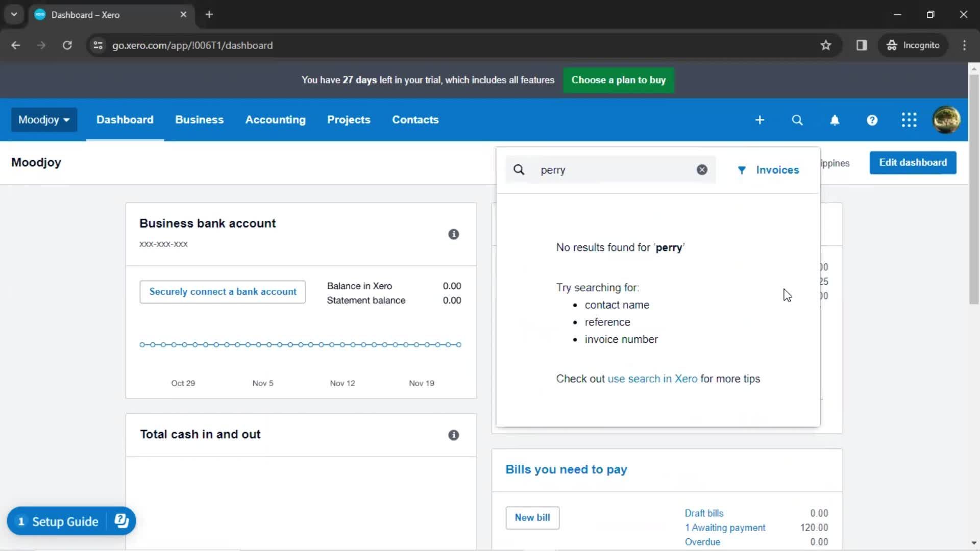
Task: Click the 'Oct 29' chart date label
Action: [183, 383]
